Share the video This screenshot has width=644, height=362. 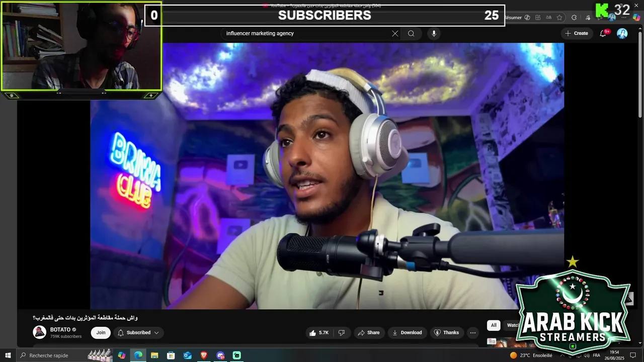click(x=368, y=332)
